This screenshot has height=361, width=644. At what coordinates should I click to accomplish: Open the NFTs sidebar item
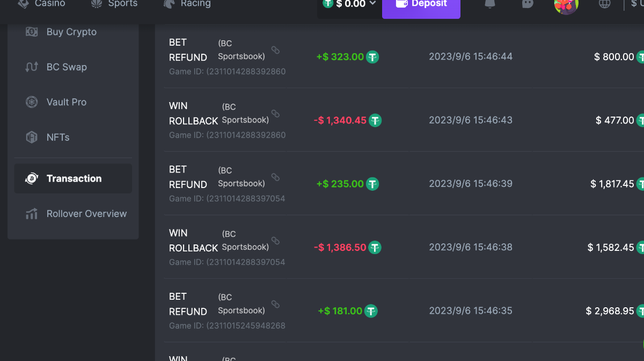tap(58, 138)
